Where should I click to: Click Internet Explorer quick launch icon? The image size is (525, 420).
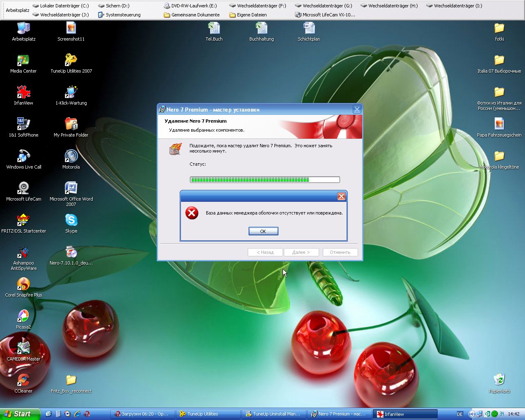click(x=77, y=414)
